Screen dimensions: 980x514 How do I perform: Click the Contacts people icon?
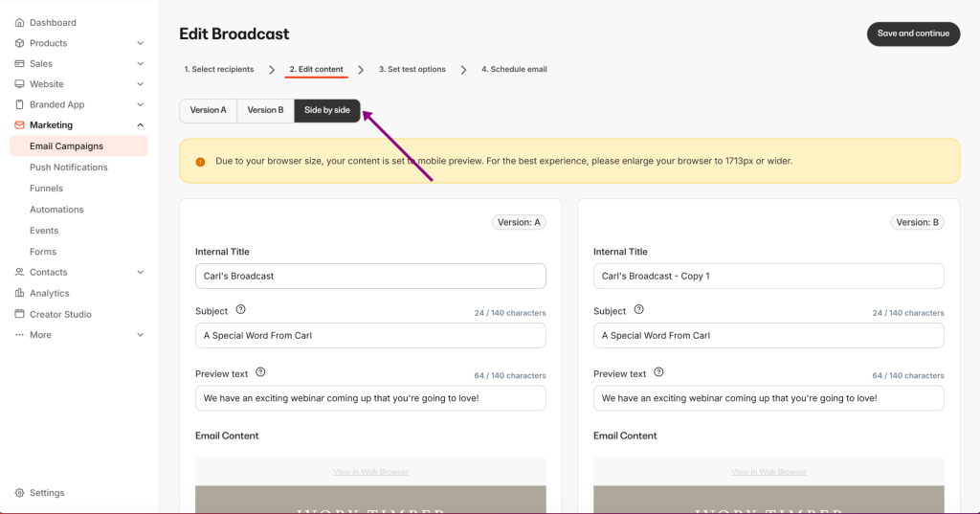click(19, 272)
